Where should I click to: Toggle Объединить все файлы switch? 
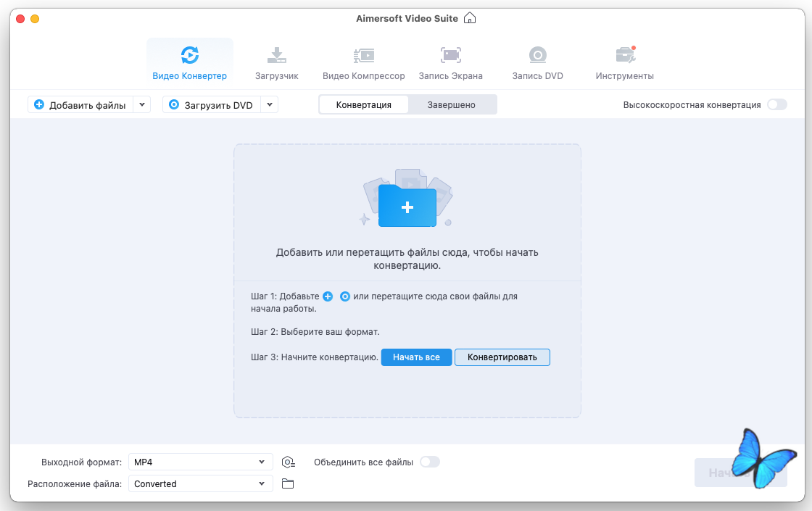tap(430, 462)
